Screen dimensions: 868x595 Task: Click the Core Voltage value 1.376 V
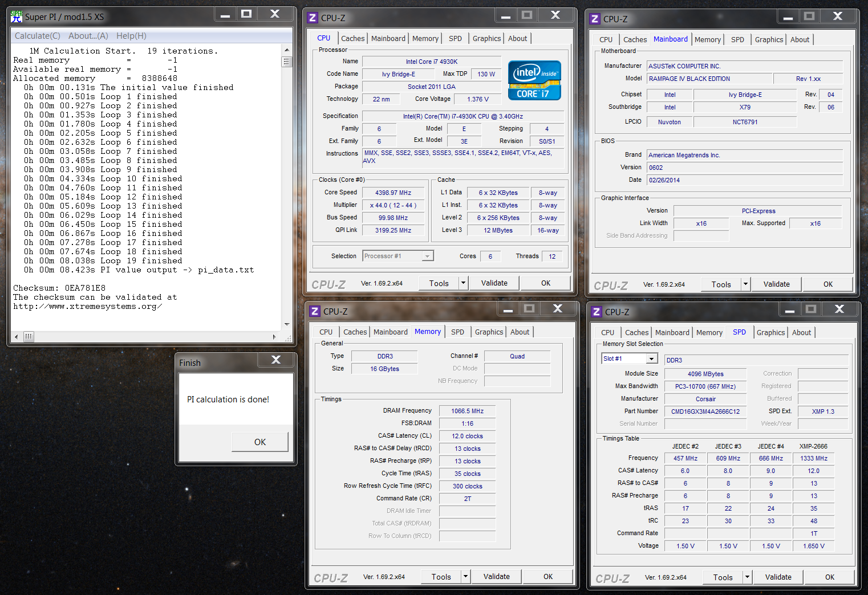pos(478,99)
